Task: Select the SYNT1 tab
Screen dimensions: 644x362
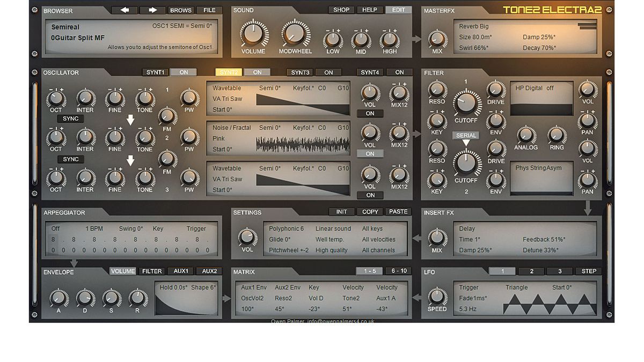Action: click(156, 72)
